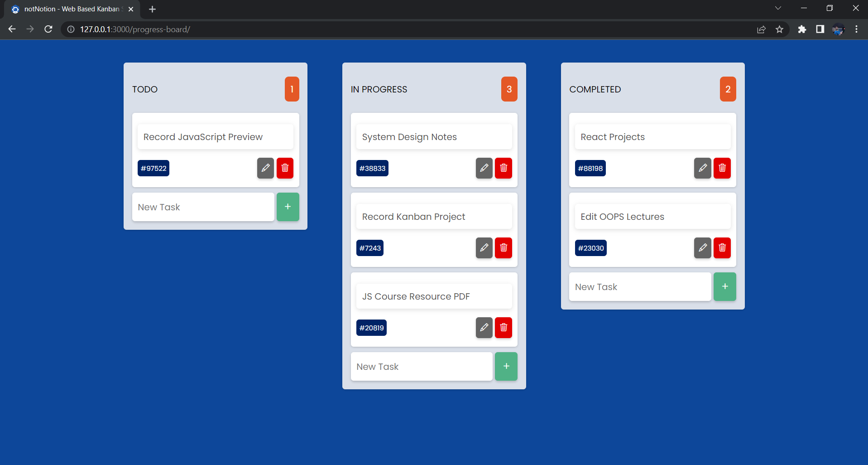Open the browser extensions puzzle icon
The width and height of the screenshot is (868, 465).
(x=802, y=29)
